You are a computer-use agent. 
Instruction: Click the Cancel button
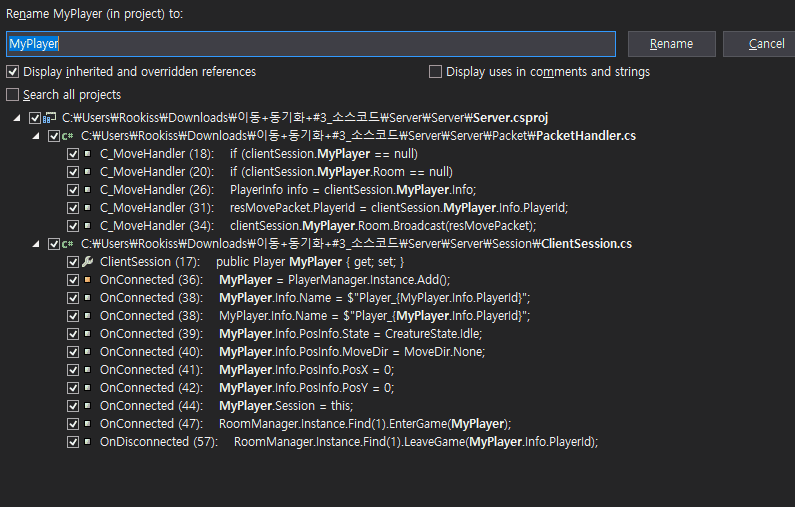(x=761, y=44)
